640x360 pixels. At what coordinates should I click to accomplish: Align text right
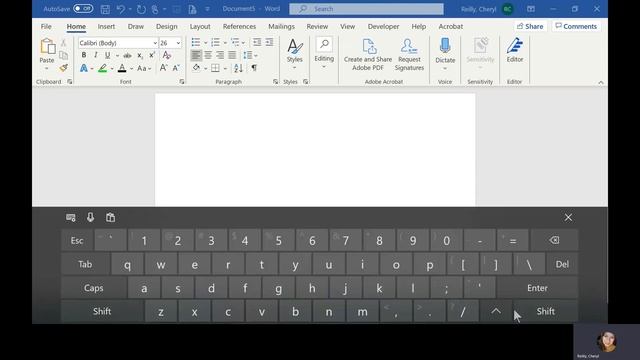[220, 55]
